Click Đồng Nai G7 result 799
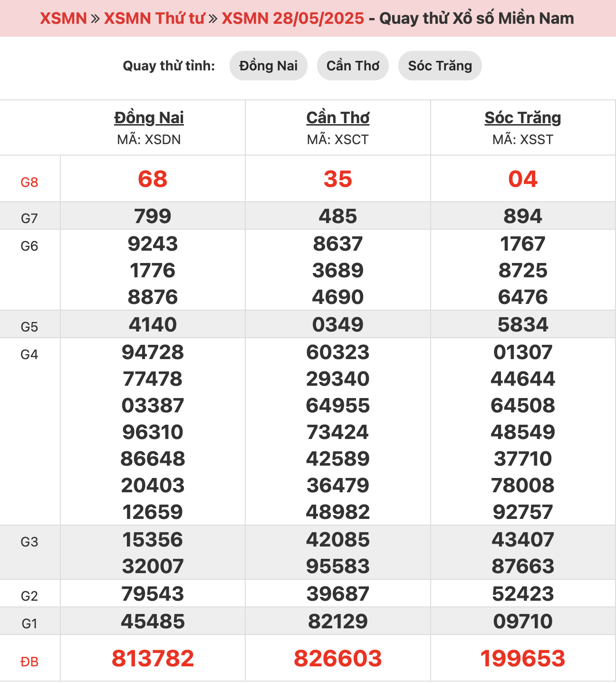The height and width of the screenshot is (683, 616). tap(153, 216)
